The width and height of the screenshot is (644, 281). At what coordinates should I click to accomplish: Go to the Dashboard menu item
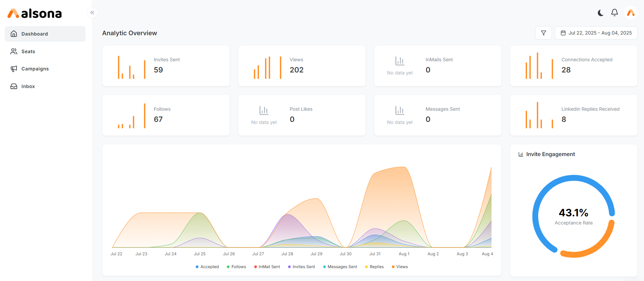[x=45, y=34]
